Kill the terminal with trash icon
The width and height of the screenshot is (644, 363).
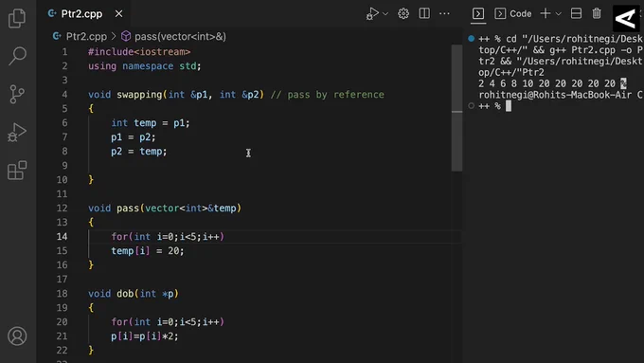pyautogui.click(x=597, y=13)
